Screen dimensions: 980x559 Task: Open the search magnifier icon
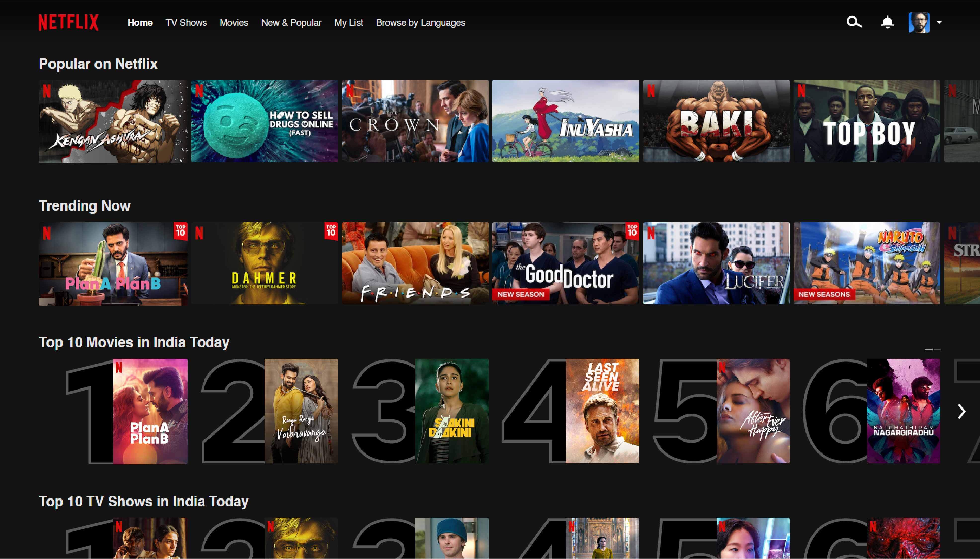854,22
